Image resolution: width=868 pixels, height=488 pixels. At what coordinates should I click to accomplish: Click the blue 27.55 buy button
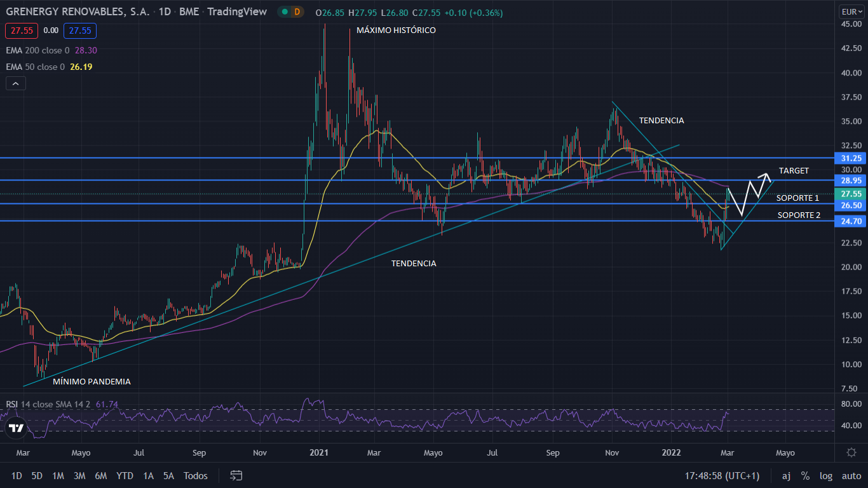click(80, 30)
